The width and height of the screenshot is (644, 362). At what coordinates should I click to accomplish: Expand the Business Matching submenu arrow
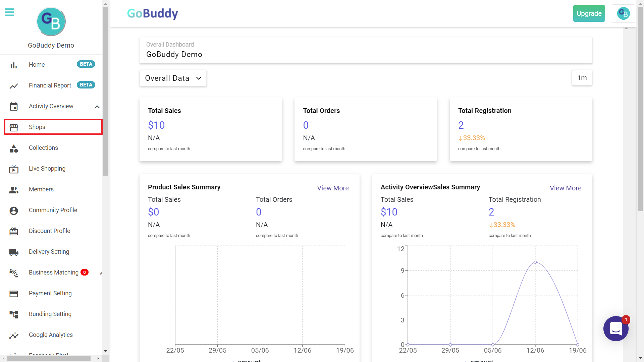pyautogui.click(x=101, y=273)
